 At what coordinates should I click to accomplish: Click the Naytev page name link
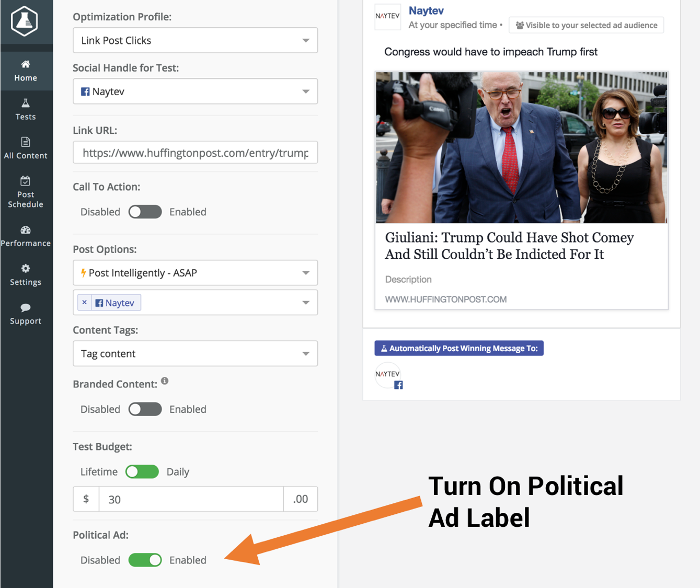(426, 10)
